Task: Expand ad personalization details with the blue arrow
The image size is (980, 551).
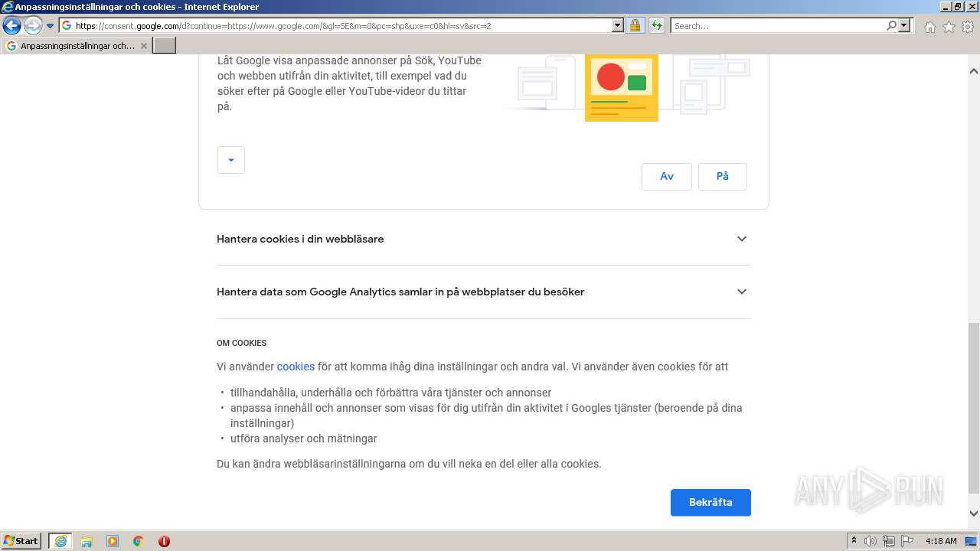Action: (231, 160)
